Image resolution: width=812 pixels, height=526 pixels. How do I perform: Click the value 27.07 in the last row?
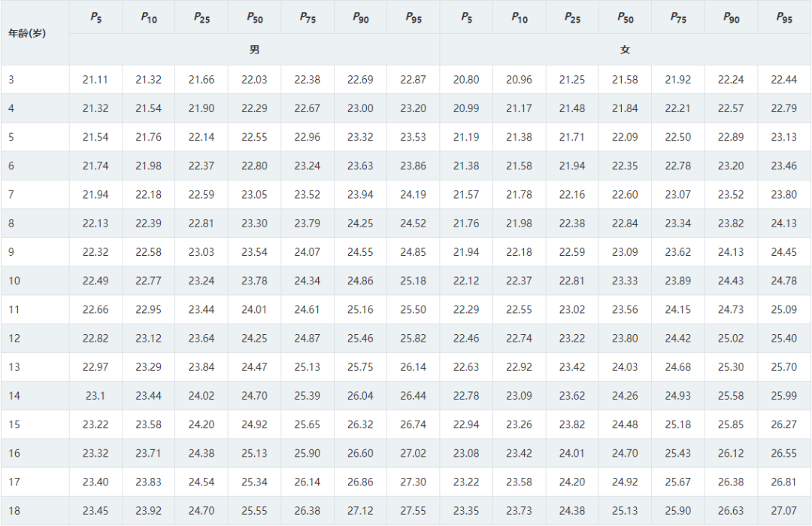[783, 511]
